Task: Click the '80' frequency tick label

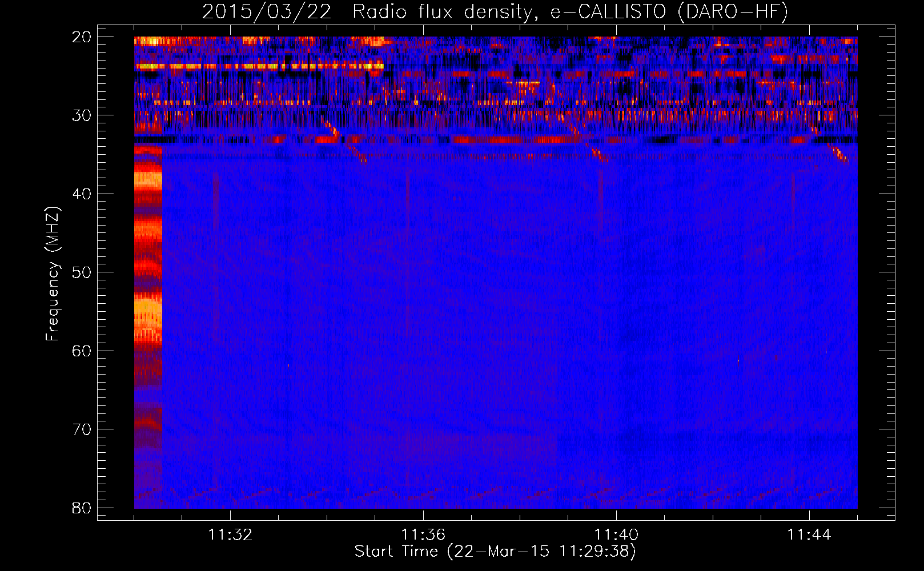Action: coord(82,508)
